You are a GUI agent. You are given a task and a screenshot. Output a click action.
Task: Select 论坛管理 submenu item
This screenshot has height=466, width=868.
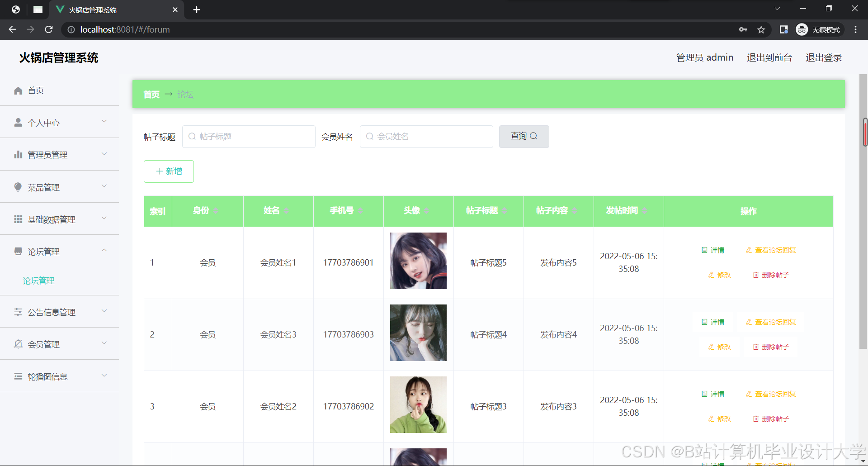tap(38, 281)
